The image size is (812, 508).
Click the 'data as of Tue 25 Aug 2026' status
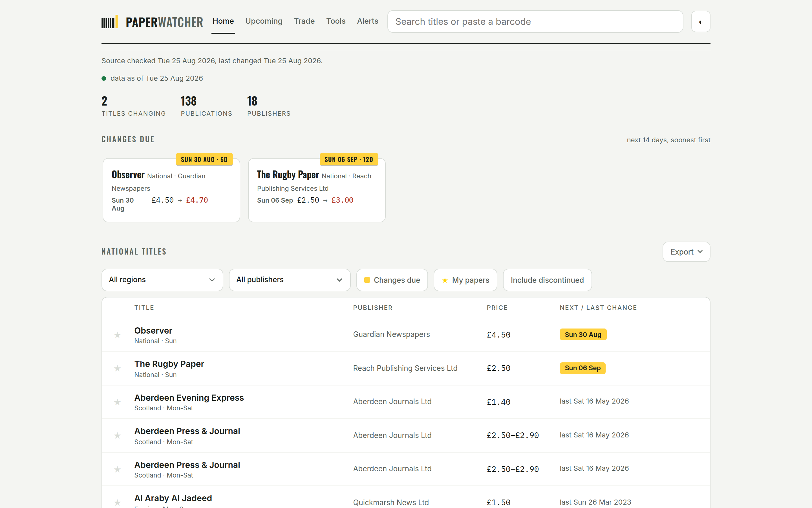152,78
